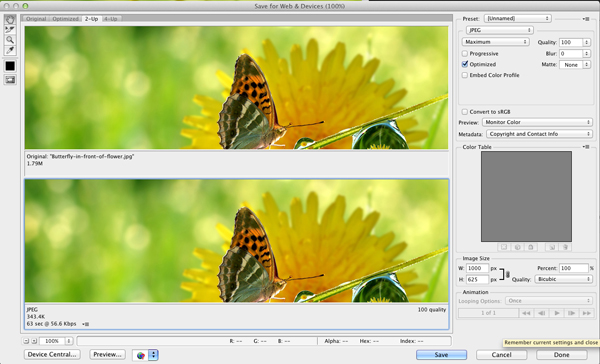Select the Eyedropper tool

[10, 50]
